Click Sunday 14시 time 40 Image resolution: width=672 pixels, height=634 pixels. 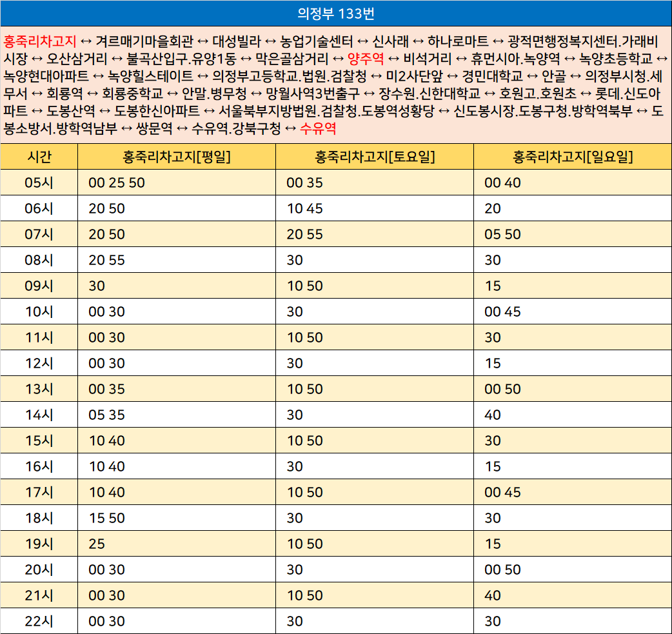tap(493, 415)
